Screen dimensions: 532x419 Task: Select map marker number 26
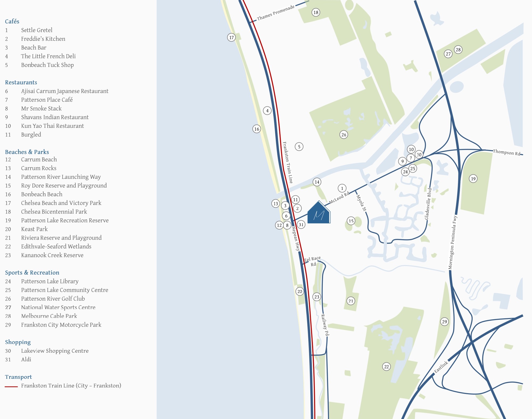click(x=344, y=135)
